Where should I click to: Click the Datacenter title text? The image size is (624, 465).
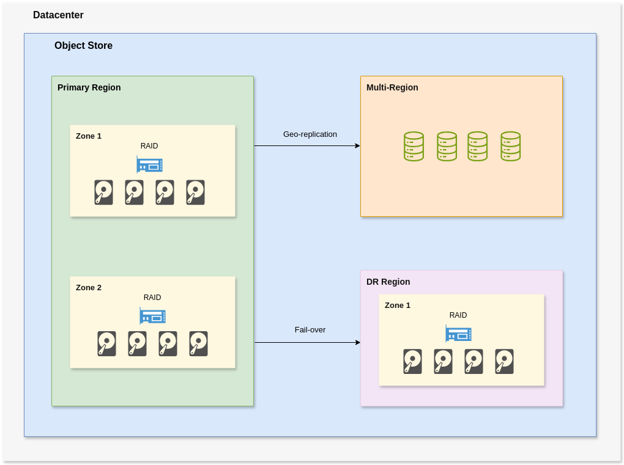58,15
